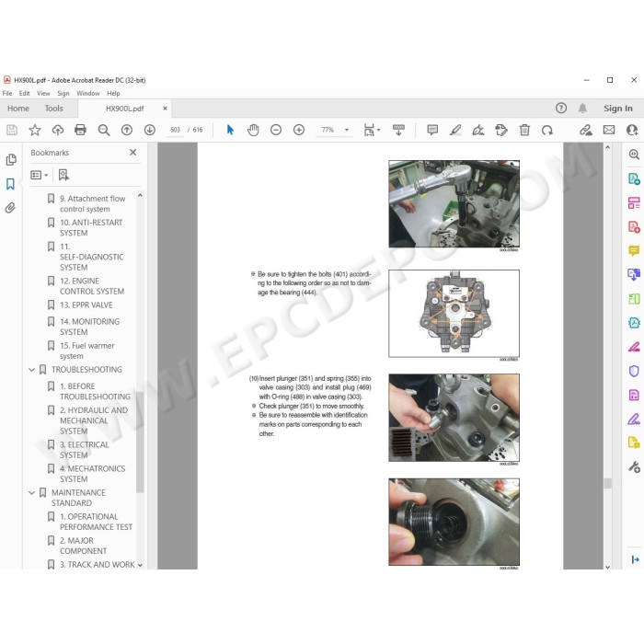Click the scrolling mode keyboard icon
644x644 pixels.
point(398,131)
